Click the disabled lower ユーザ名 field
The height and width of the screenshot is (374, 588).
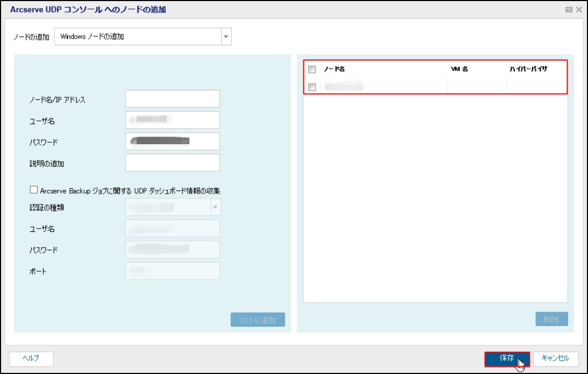coord(173,229)
